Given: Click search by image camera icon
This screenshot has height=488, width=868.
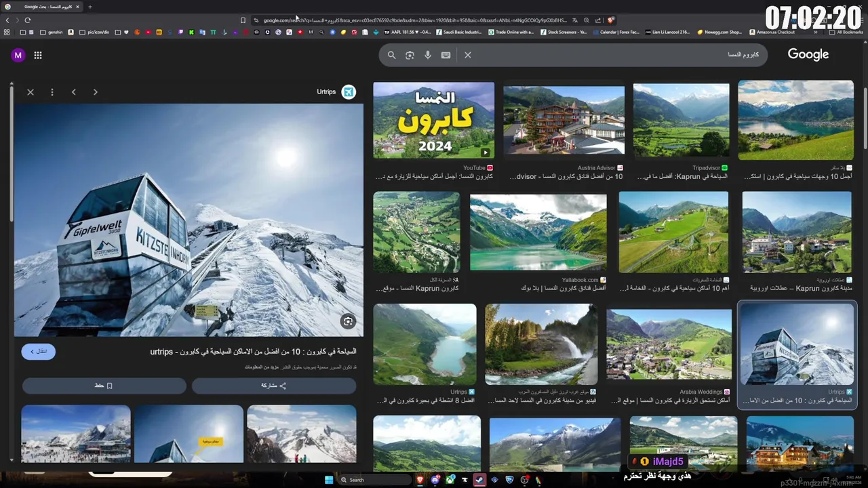Looking at the screenshot, I should [410, 55].
